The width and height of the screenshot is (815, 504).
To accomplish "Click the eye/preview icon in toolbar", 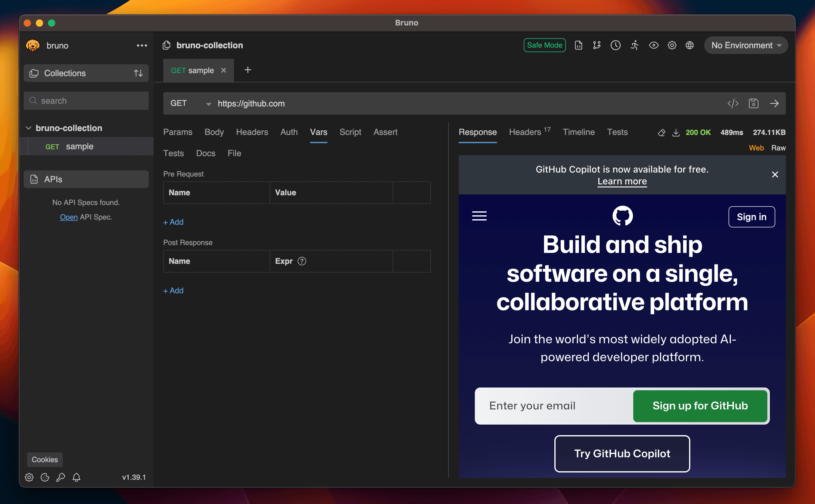I will [x=654, y=45].
